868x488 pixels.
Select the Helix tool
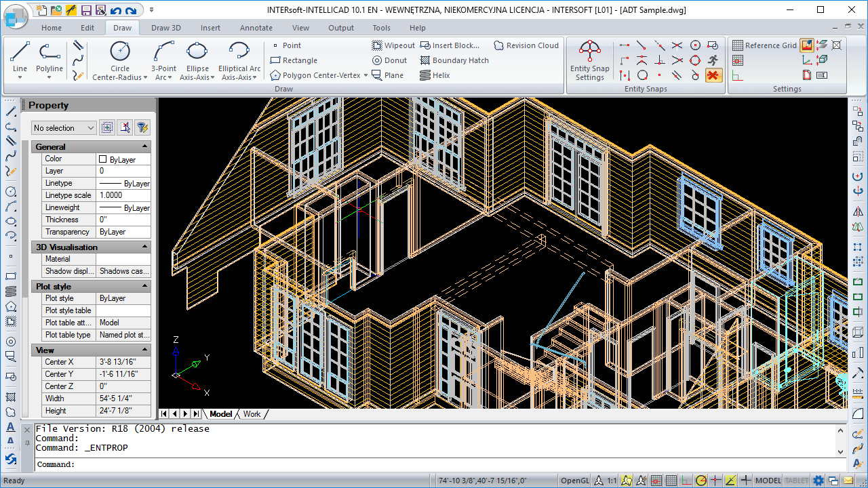(x=435, y=75)
